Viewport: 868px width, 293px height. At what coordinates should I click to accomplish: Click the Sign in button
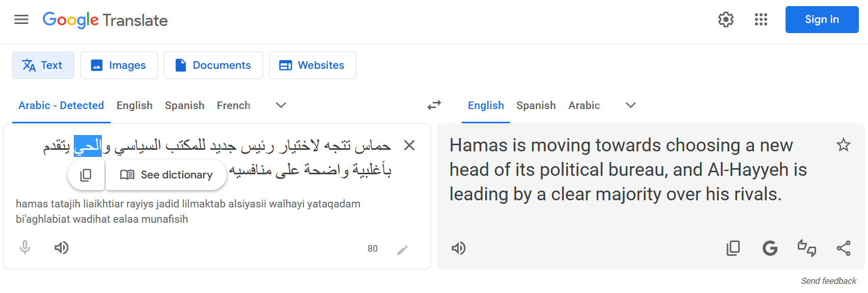click(822, 20)
